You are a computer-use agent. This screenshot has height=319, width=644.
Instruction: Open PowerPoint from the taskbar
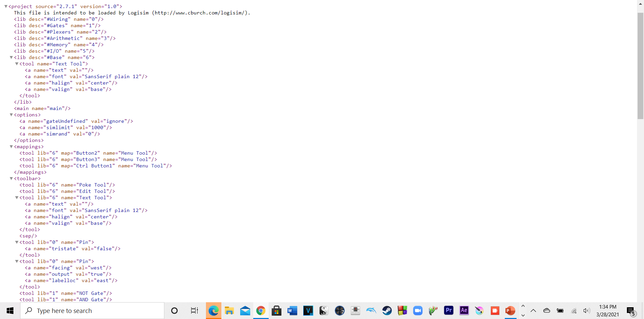click(510, 311)
